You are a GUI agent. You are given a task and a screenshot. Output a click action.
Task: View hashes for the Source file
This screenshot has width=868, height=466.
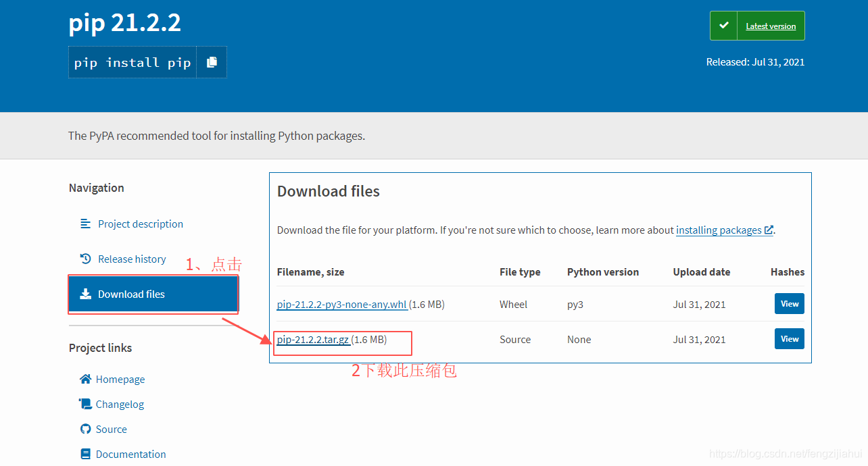click(x=790, y=339)
